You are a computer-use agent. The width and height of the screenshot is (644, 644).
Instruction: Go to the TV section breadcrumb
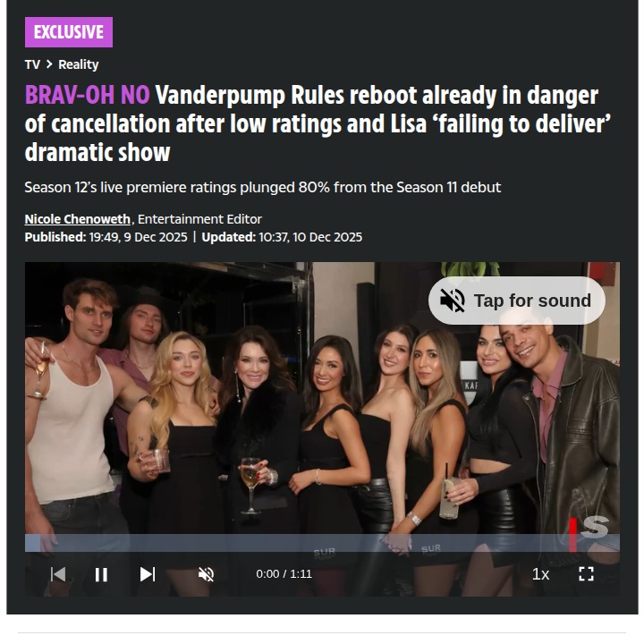click(x=32, y=64)
